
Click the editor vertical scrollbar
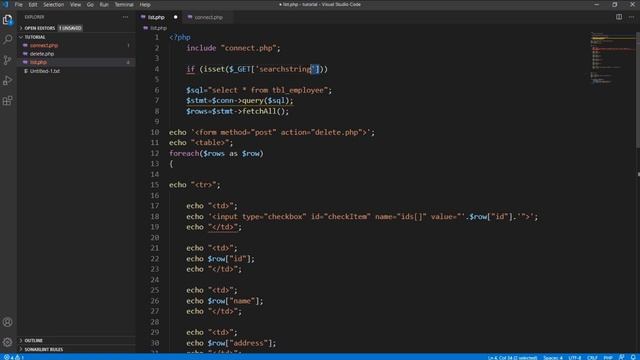638,90
